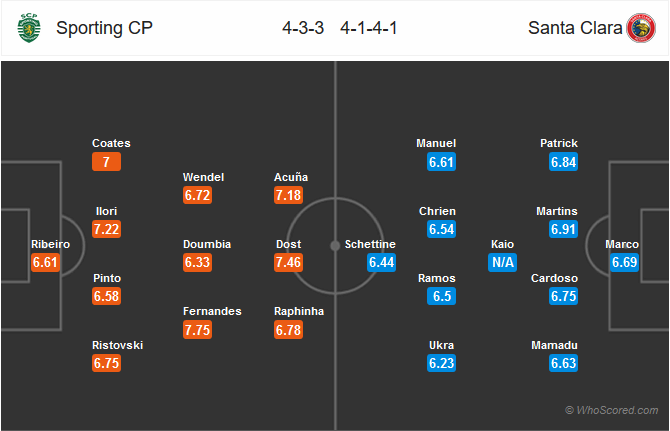Select Fernandes' 7.75 rating badge

click(x=197, y=330)
